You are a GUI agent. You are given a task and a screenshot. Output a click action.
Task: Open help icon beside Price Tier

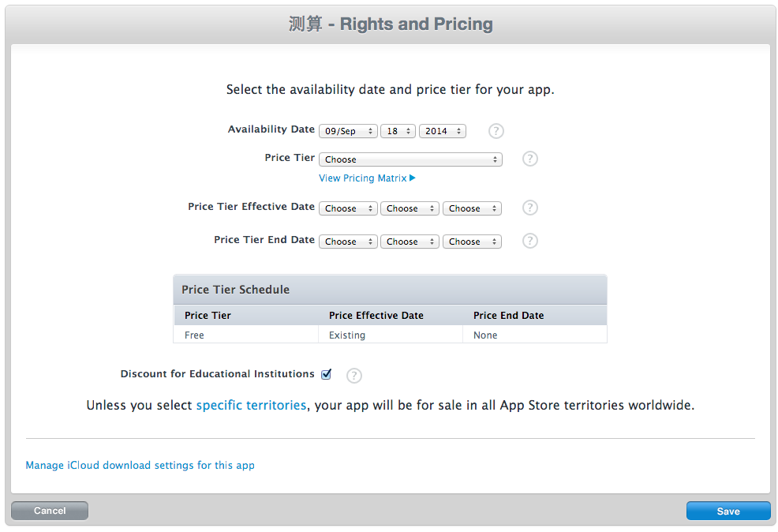[530, 159]
